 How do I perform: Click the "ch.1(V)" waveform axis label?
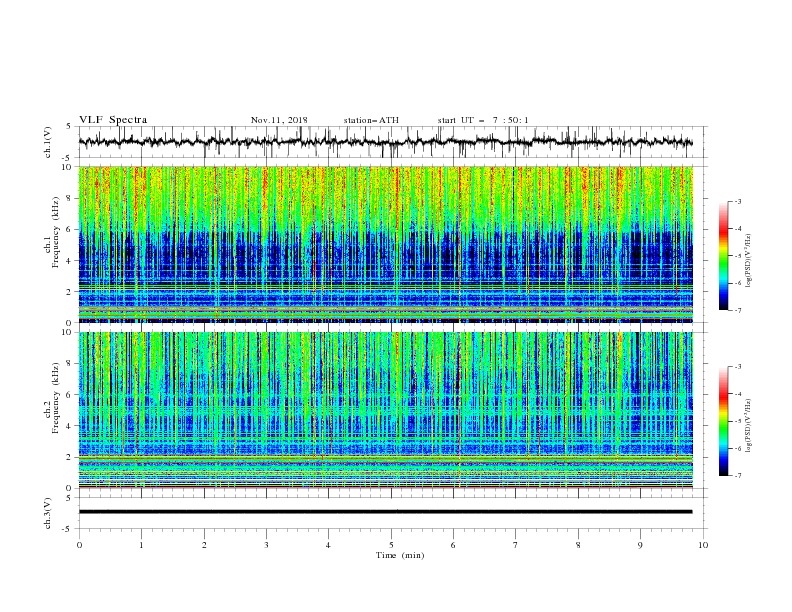tap(48, 142)
